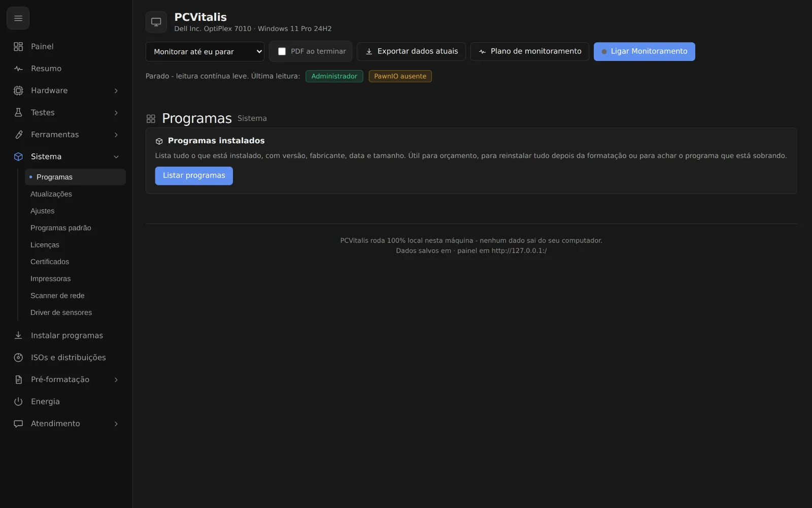Expand the Testes section chevron
Viewport: 812px width, 508px height.
(x=116, y=113)
